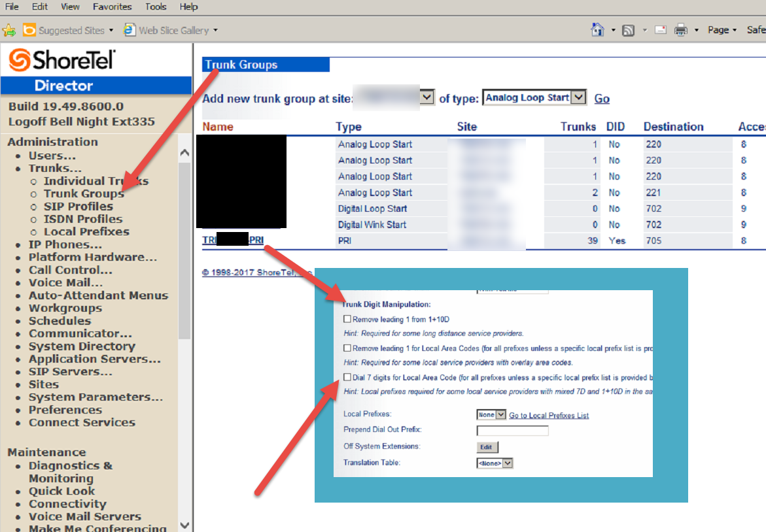Click the RSS feeds icon
Image resolution: width=766 pixels, height=532 pixels.
(x=628, y=30)
